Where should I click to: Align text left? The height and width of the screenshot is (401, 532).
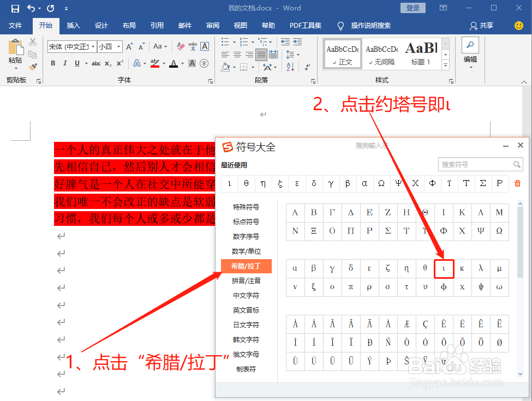tap(225, 55)
